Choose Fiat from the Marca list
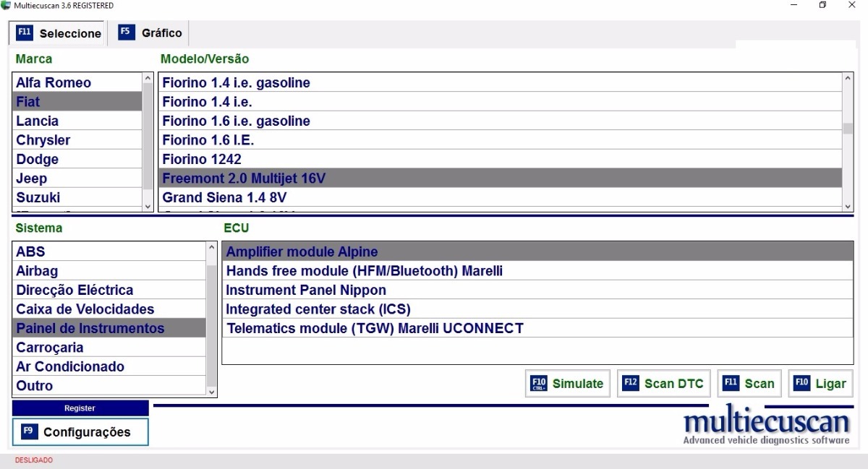This screenshot has height=469, width=868. pos(77,102)
